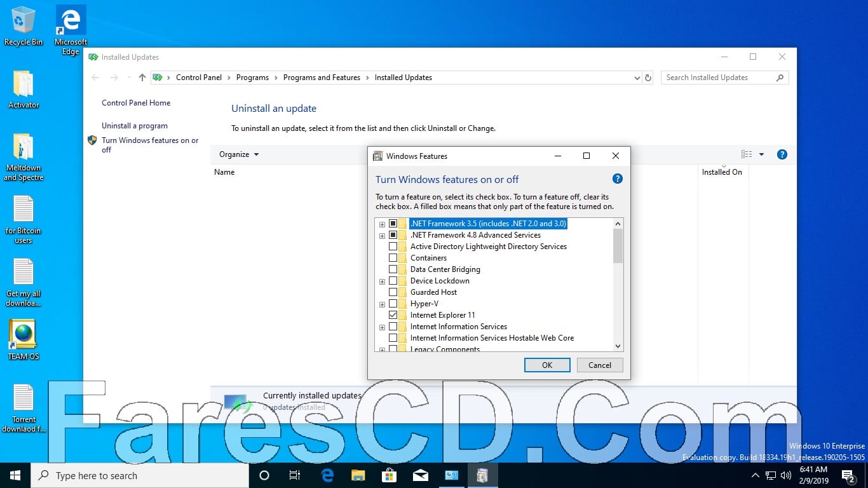This screenshot has width=868, height=488.
Task: Expand the Device Lockdown node
Action: click(x=382, y=281)
